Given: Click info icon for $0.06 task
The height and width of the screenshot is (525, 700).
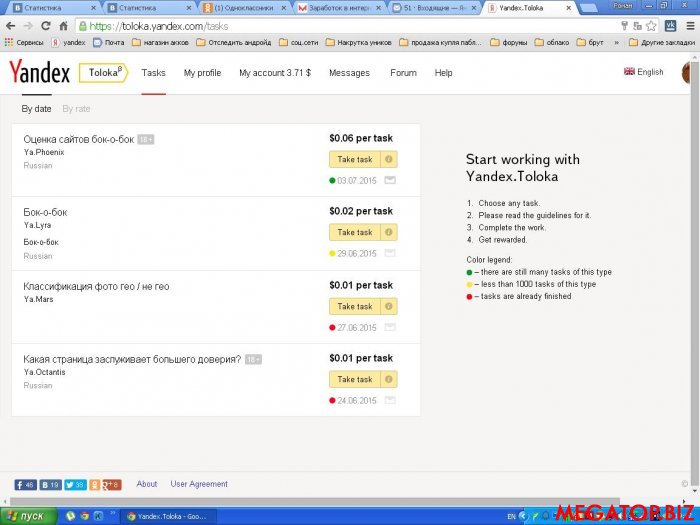Looking at the screenshot, I should [x=389, y=159].
